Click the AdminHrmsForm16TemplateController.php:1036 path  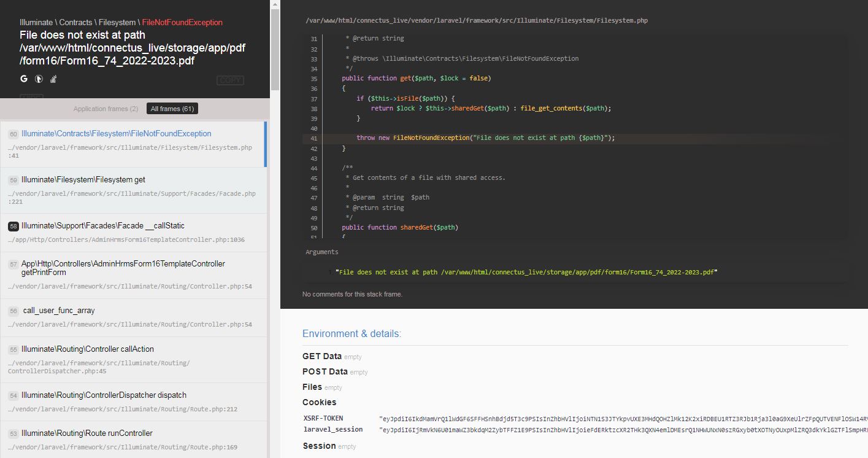(x=126, y=239)
